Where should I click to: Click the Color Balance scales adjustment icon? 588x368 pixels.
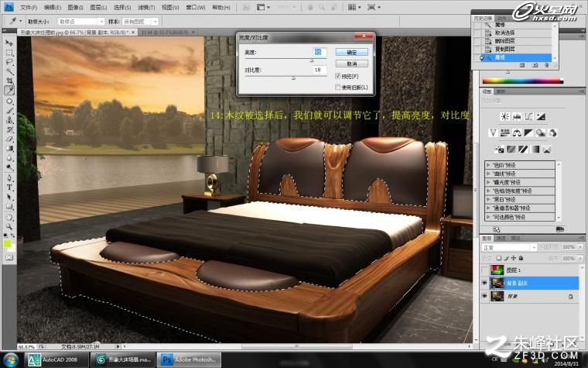pyautogui.click(x=517, y=132)
